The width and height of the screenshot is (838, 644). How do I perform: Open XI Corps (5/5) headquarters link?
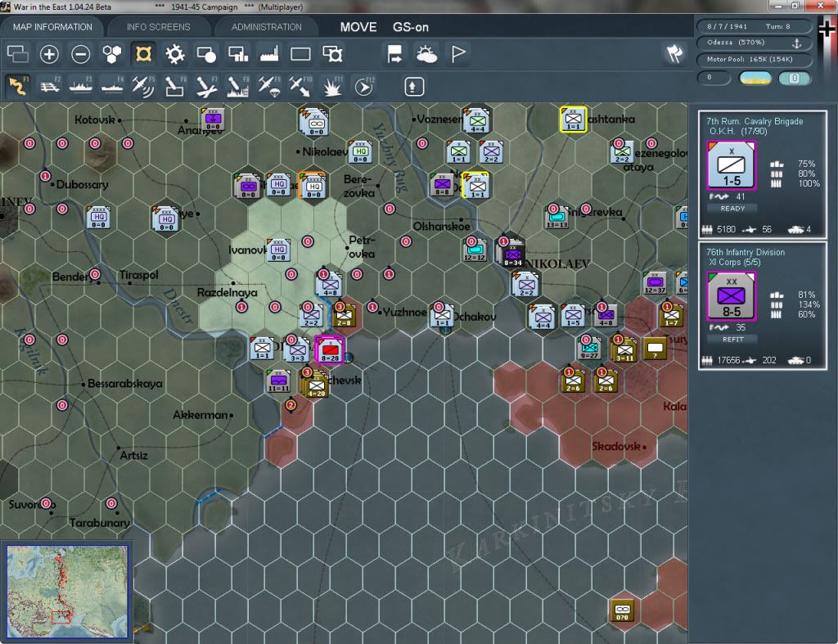pos(734,262)
